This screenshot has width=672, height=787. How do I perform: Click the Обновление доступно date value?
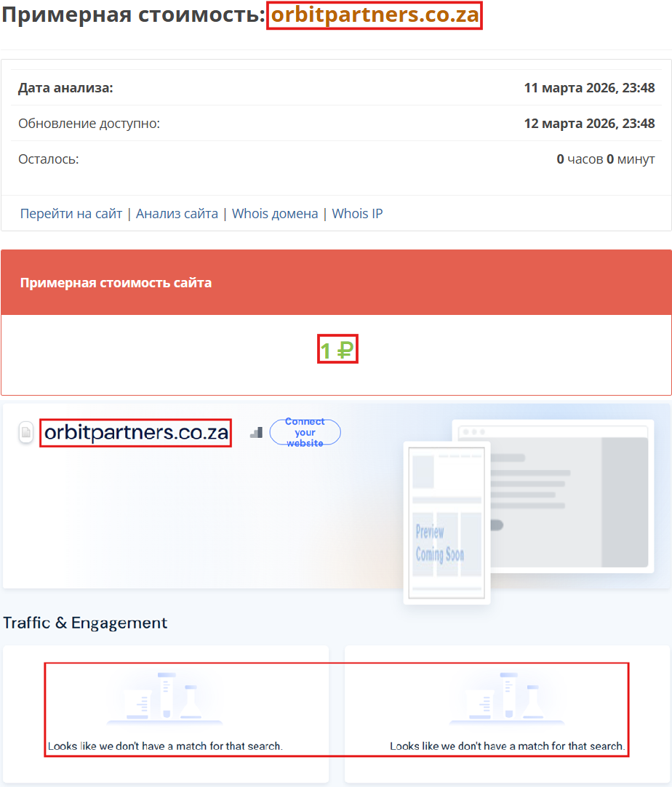pos(589,123)
